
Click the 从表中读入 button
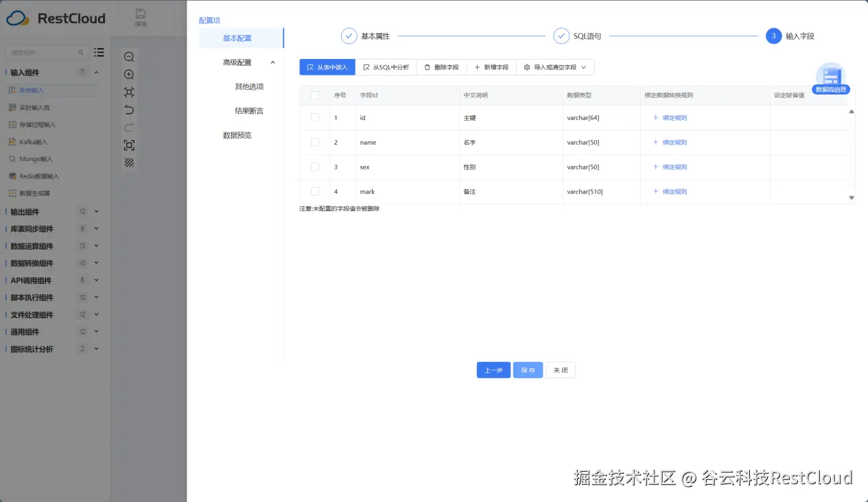click(327, 67)
